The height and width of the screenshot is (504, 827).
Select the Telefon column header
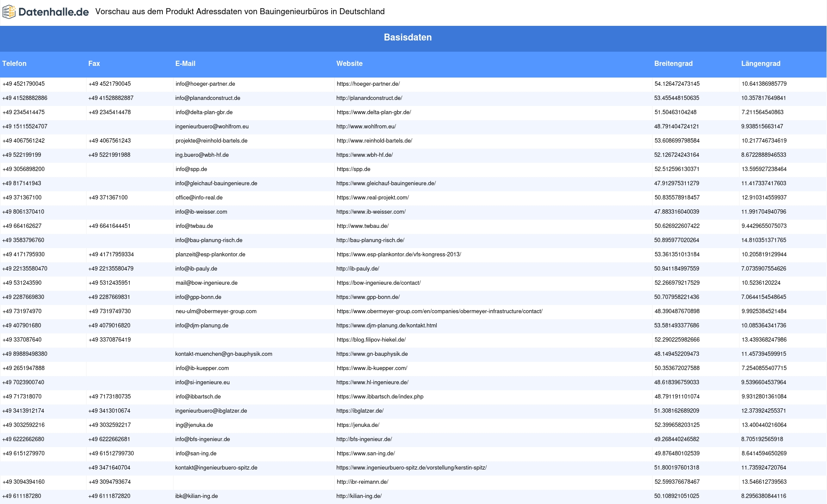[14, 64]
